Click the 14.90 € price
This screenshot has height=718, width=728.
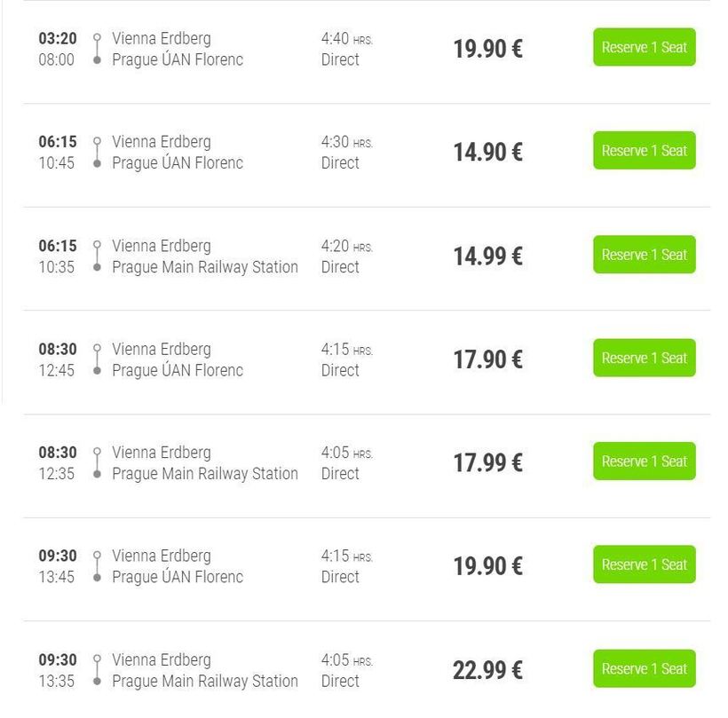click(x=487, y=153)
